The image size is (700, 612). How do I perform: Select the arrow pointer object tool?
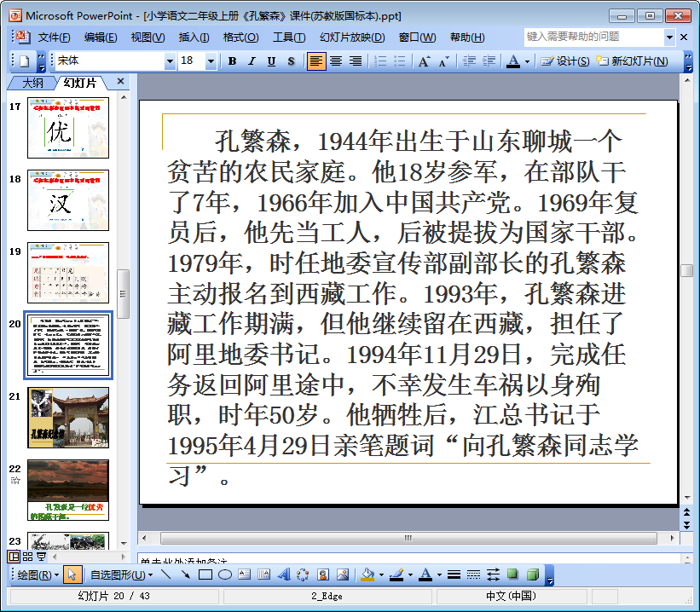click(x=72, y=575)
